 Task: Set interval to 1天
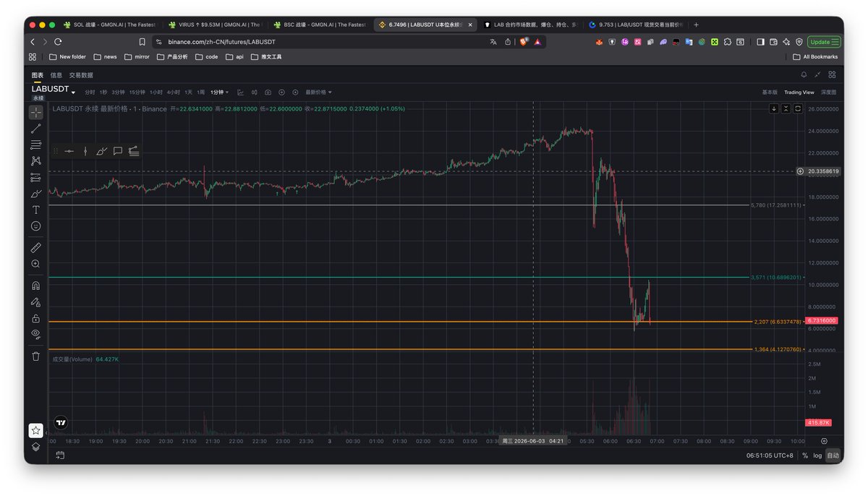189,93
